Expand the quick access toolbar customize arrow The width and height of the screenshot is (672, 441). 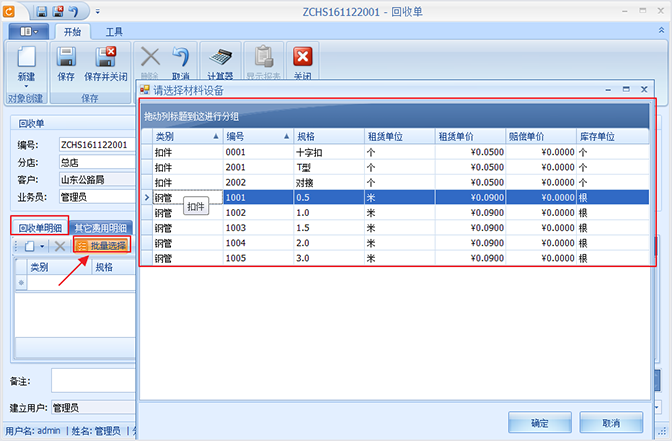click(x=99, y=11)
